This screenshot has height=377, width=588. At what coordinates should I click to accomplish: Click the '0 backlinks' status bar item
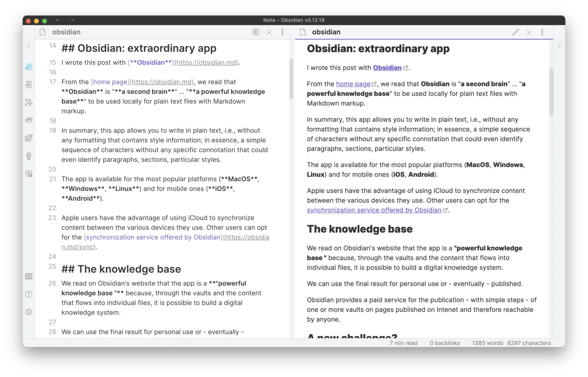444,343
